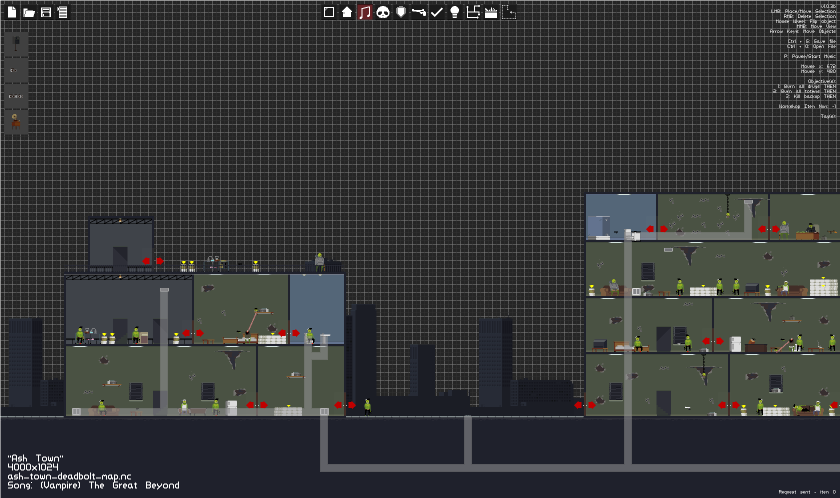Select the revolver weapons tool

pos(418,12)
